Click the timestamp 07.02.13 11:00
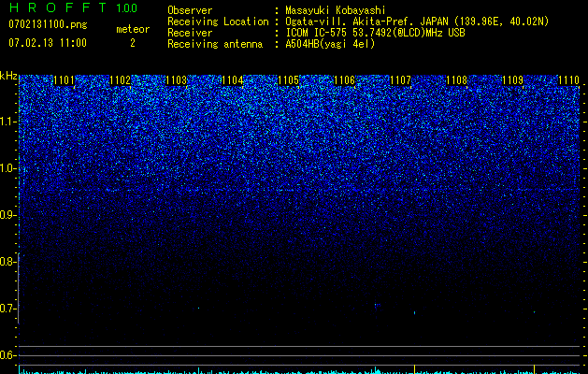The image size is (588, 374). [48, 43]
